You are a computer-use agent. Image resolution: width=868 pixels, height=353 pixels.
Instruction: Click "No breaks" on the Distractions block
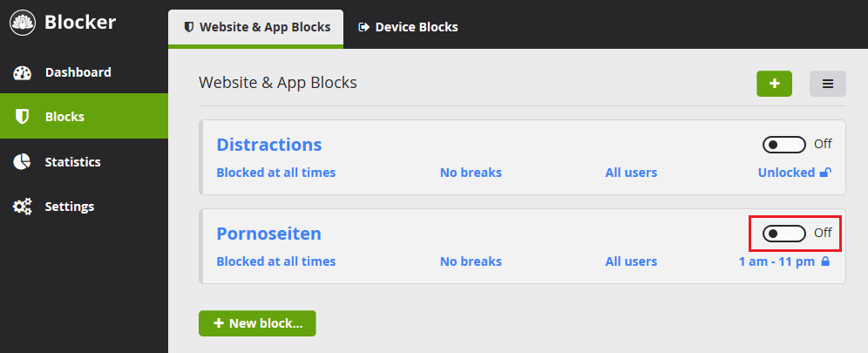pos(471,173)
